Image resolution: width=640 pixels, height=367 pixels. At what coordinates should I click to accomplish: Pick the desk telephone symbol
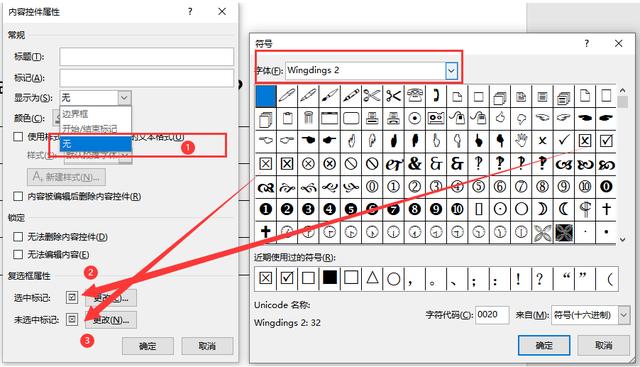click(x=415, y=96)
